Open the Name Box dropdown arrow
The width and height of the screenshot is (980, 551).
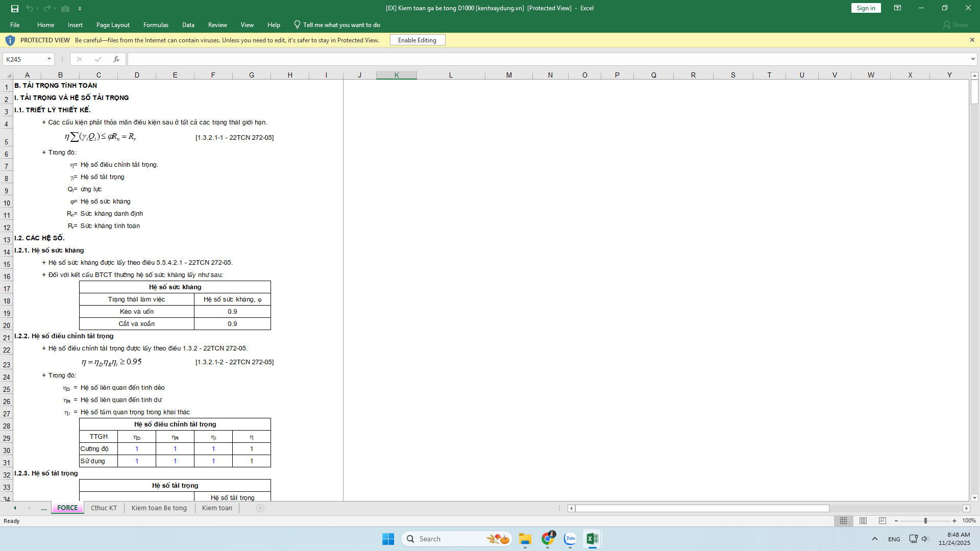(49, 59)
